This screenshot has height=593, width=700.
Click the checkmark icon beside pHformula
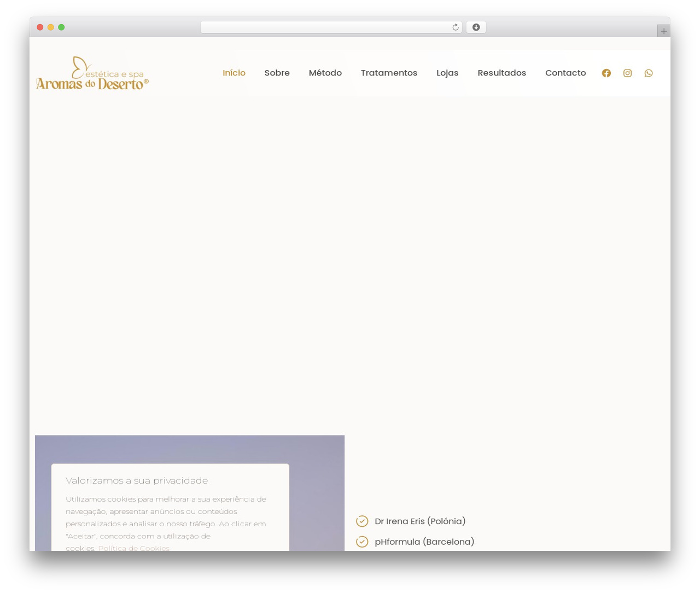point(362,542)
